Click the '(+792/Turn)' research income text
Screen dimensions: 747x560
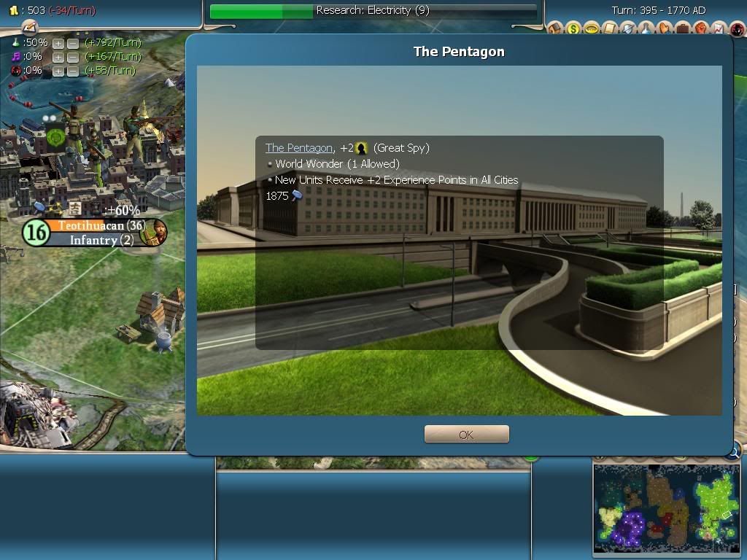point(113,43)
